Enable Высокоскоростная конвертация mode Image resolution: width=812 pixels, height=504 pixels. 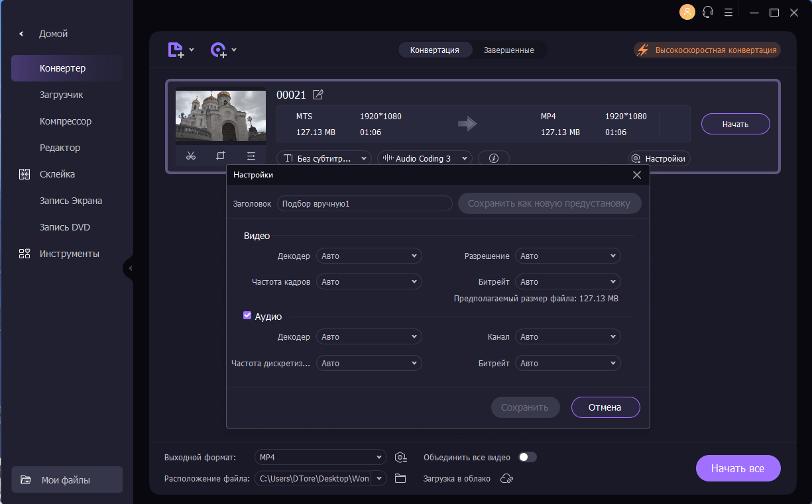click(707, 50)
